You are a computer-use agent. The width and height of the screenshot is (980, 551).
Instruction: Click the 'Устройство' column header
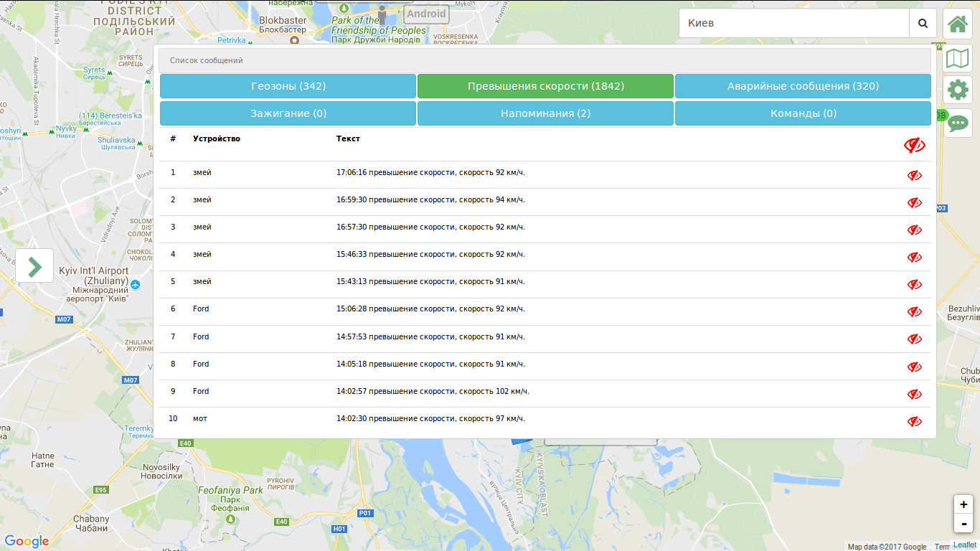pyautogui.click(x=217, y=138)
